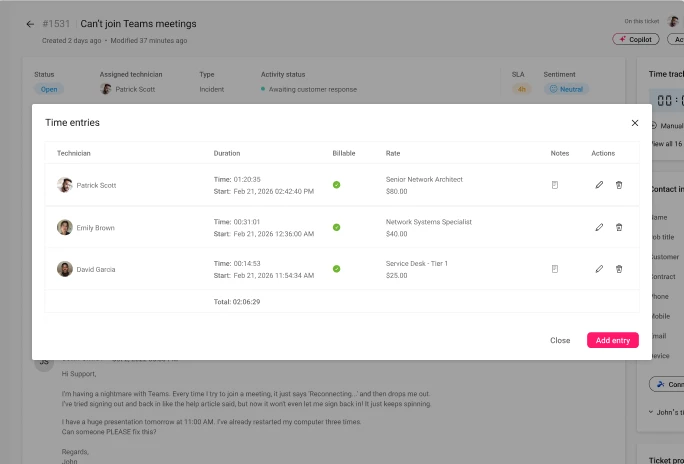The width and height of the screenshot is (684, 464).
Task: Click Emily Brown's avatar in entries
Action: click(x=65, y=227)
